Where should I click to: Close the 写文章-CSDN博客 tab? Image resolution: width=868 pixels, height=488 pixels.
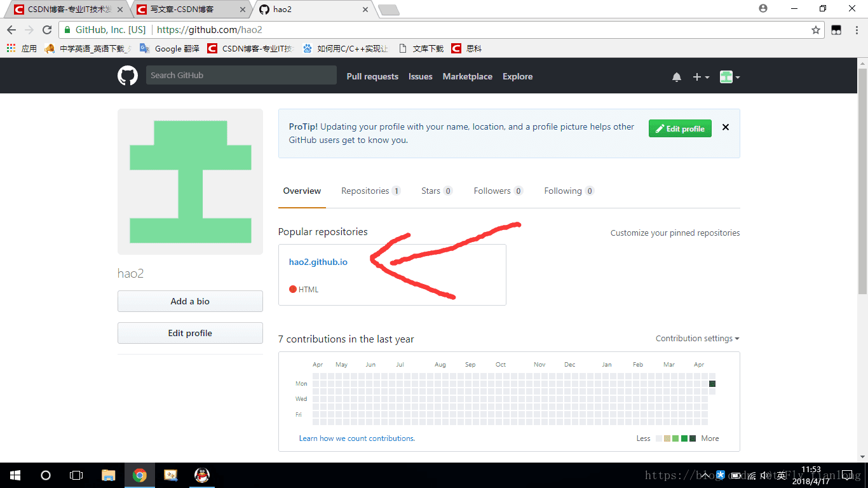point(242,10)
